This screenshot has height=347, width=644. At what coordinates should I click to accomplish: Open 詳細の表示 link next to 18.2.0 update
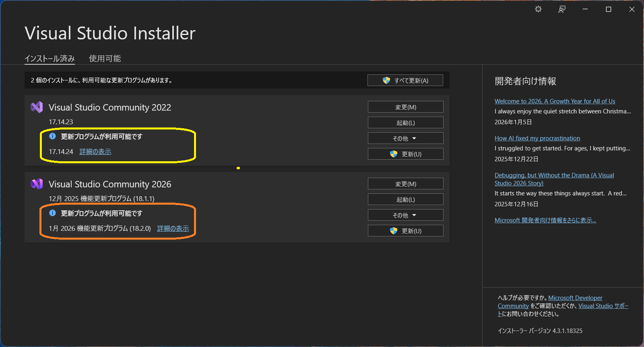coord(173,228)
